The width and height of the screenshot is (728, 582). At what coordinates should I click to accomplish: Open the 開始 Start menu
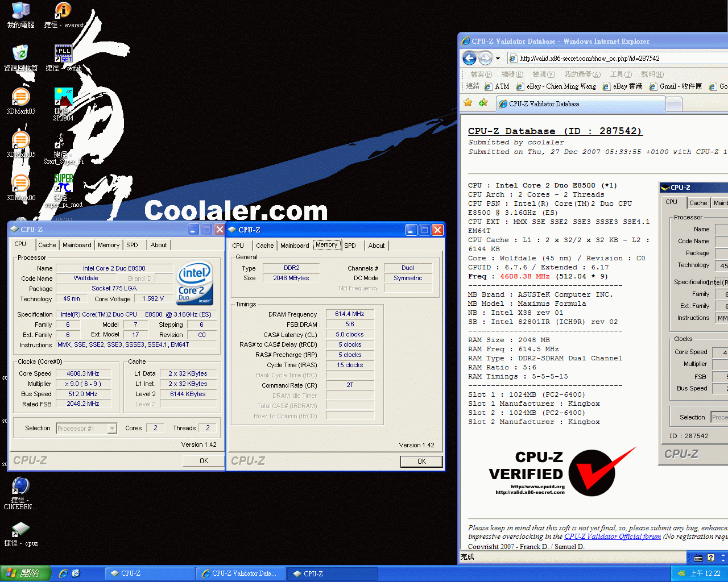click(x=26, y=573)
